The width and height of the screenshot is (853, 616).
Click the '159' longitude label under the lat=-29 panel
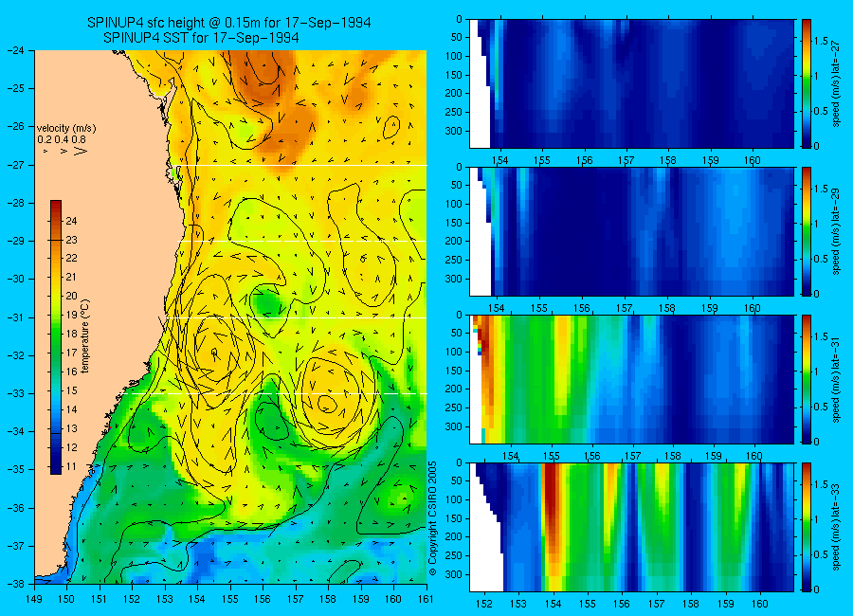(710, 309)
